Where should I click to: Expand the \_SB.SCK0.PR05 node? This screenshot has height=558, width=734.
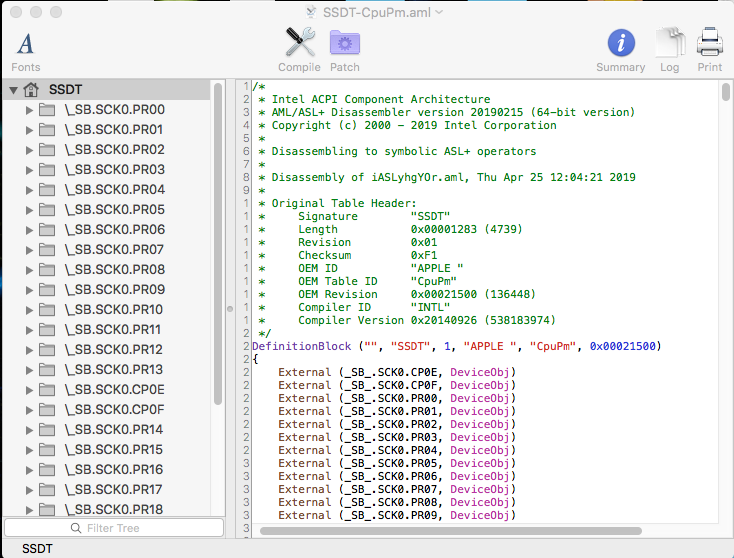[x=29, y=210]
